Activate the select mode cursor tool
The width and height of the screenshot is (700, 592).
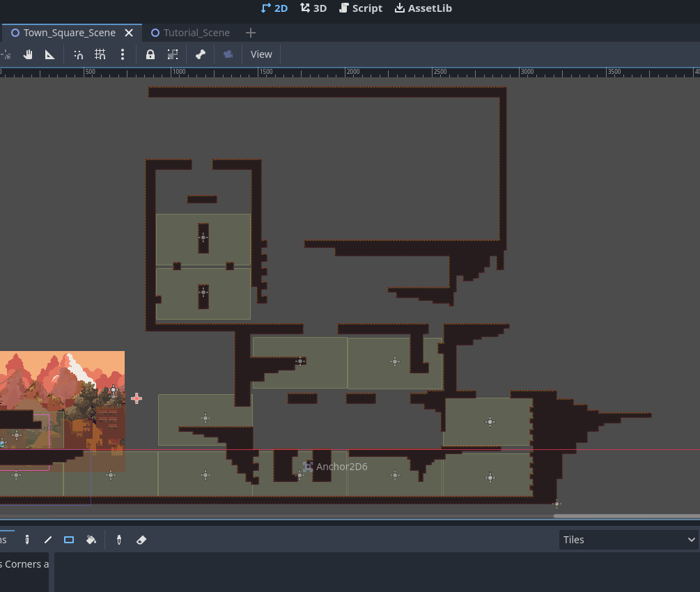(6, 54)
